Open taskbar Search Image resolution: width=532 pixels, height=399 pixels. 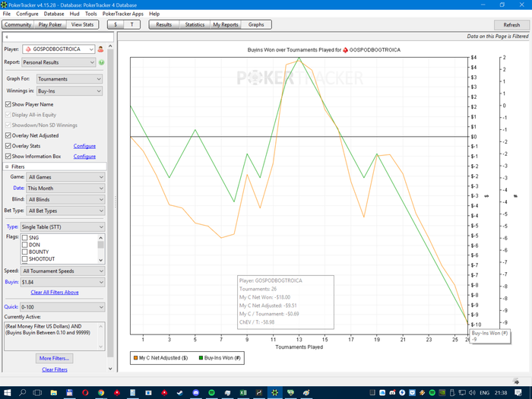click(x=22, y=393)
